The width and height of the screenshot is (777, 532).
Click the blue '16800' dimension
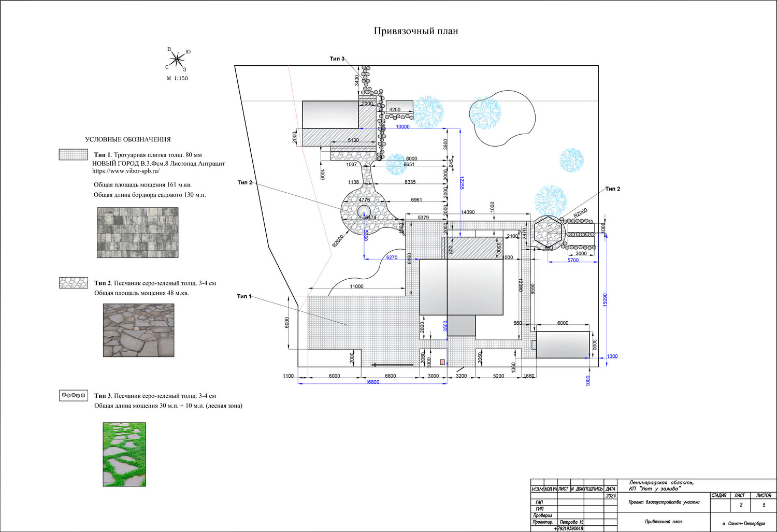point(372,382)
